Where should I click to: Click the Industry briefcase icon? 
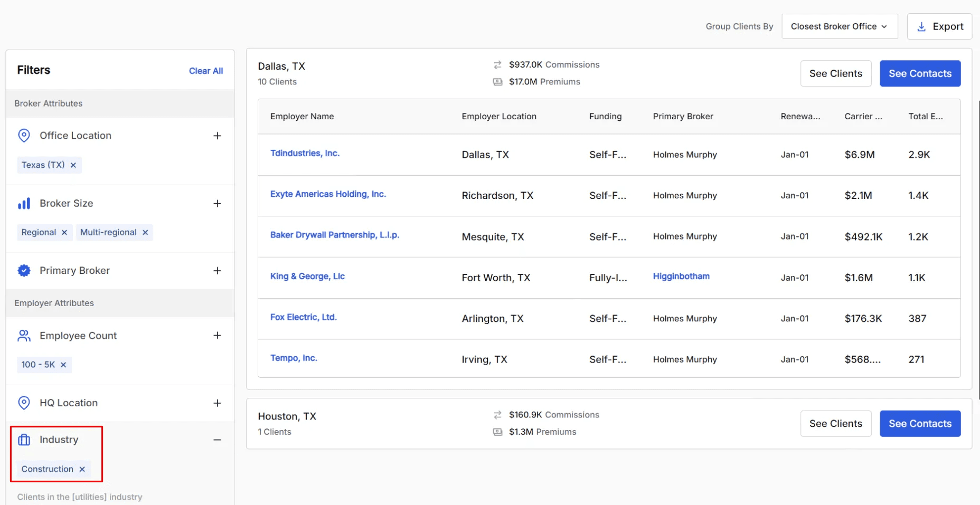(x=24, y=439)
